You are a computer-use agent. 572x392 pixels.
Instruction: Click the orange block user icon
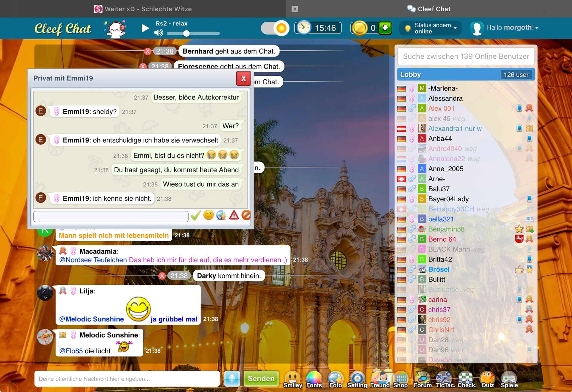[246, 215]
